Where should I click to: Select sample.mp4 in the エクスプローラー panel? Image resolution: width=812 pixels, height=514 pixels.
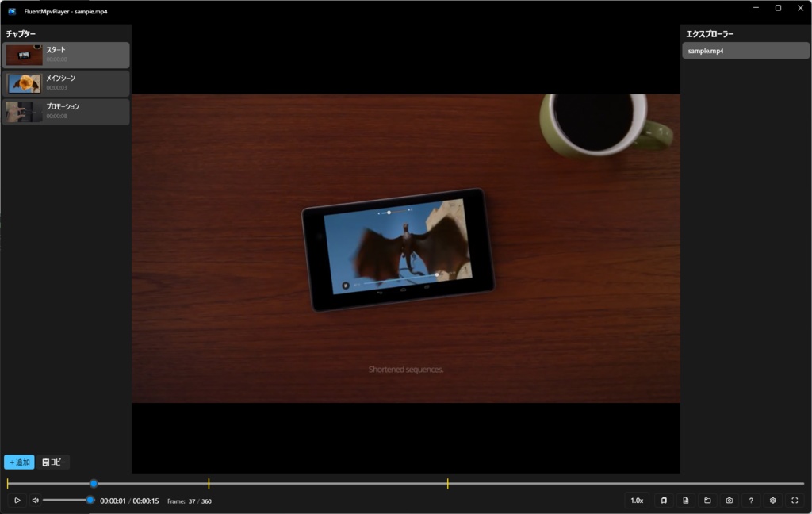point(744,50)
